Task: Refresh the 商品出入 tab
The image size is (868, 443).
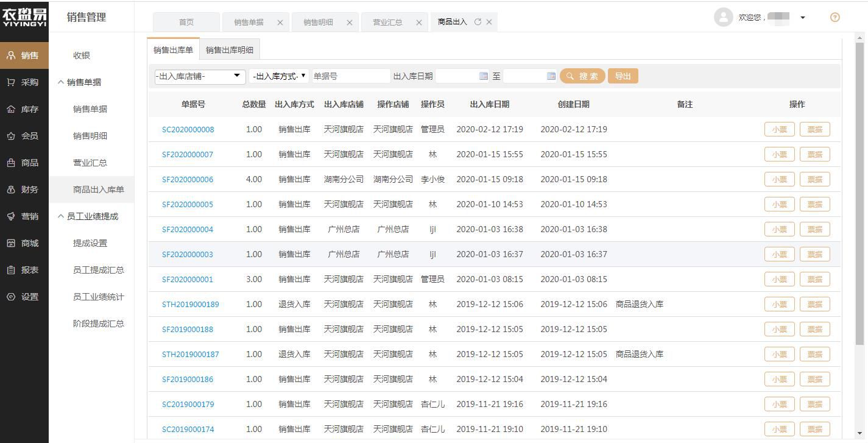Action: [479, 21]
